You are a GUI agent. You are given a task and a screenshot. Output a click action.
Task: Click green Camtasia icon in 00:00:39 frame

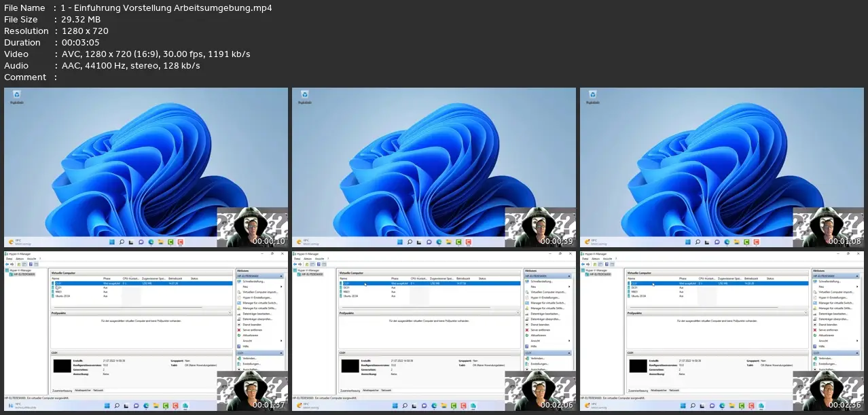[458, 242]
